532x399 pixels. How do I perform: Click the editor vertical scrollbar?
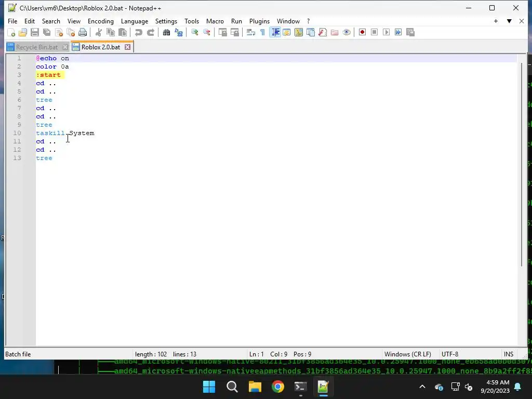(522, 165)
